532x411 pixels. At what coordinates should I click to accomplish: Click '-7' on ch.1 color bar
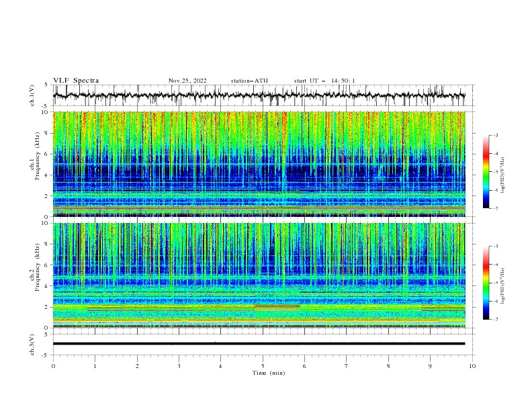click(x=495, y=208)
